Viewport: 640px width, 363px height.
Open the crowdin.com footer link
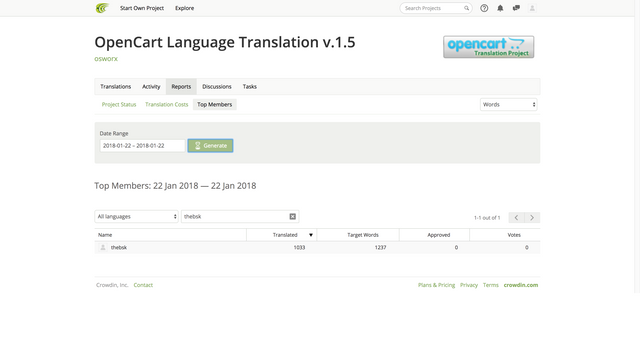click(521, 285)
